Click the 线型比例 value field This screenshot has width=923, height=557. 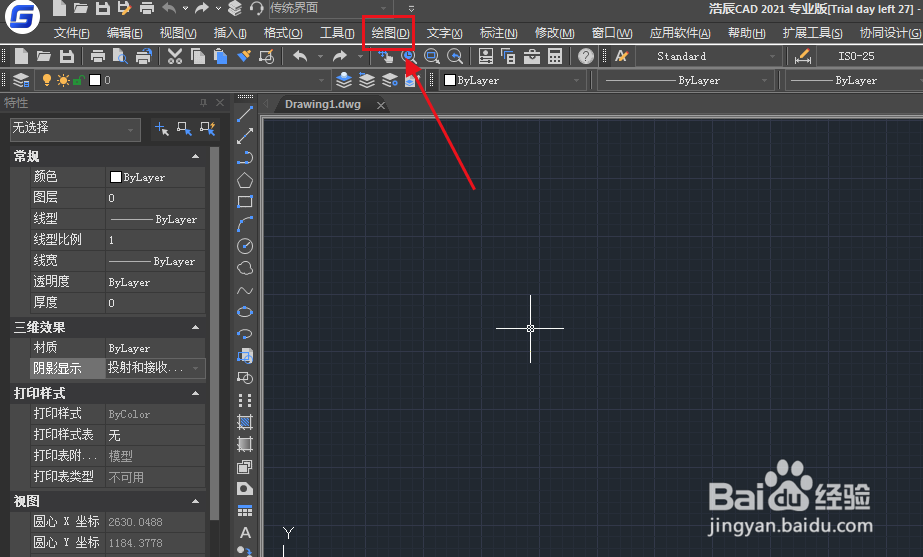coord(155,240)
